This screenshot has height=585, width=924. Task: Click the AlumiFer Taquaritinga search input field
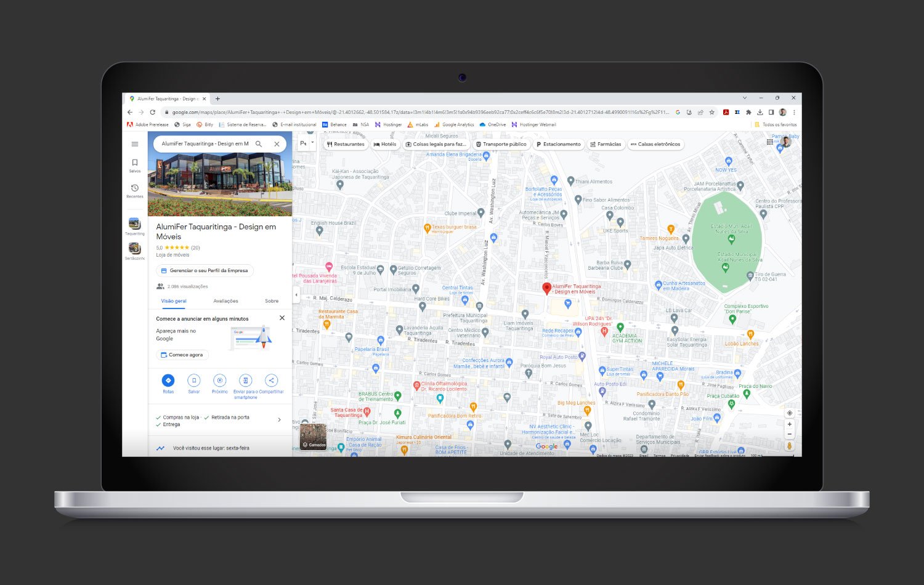click(x=205, y=143)
